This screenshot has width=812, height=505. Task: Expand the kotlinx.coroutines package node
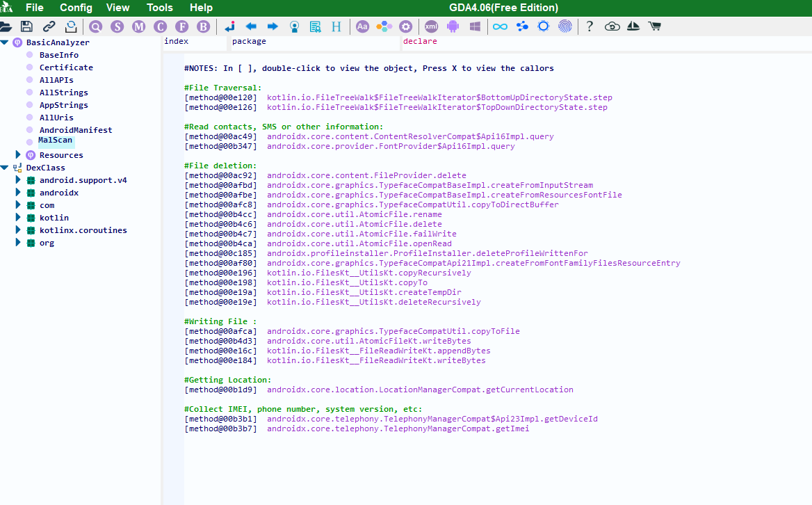(x=17, y=230)
